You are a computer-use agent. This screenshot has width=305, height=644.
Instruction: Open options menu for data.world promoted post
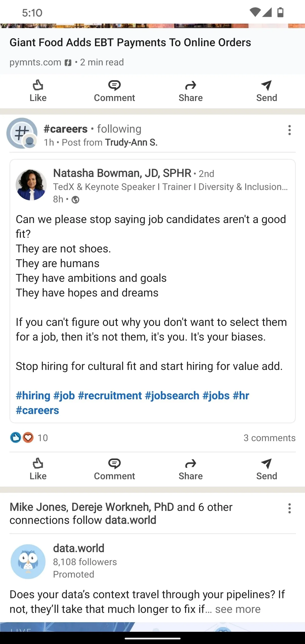tap(289, 508)
